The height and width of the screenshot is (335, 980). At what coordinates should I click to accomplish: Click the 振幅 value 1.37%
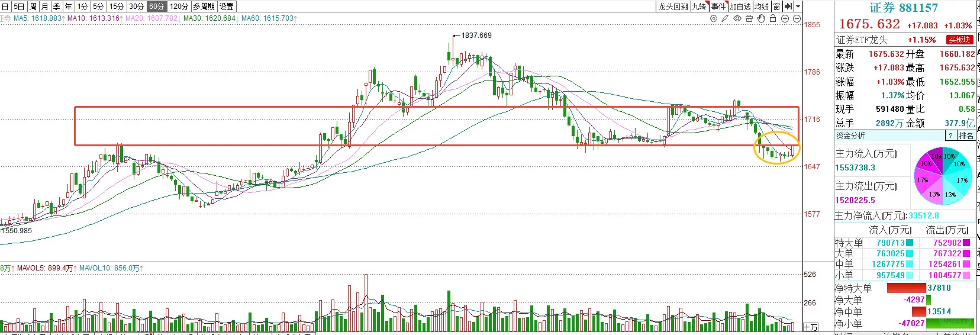[x=892, y=95]
